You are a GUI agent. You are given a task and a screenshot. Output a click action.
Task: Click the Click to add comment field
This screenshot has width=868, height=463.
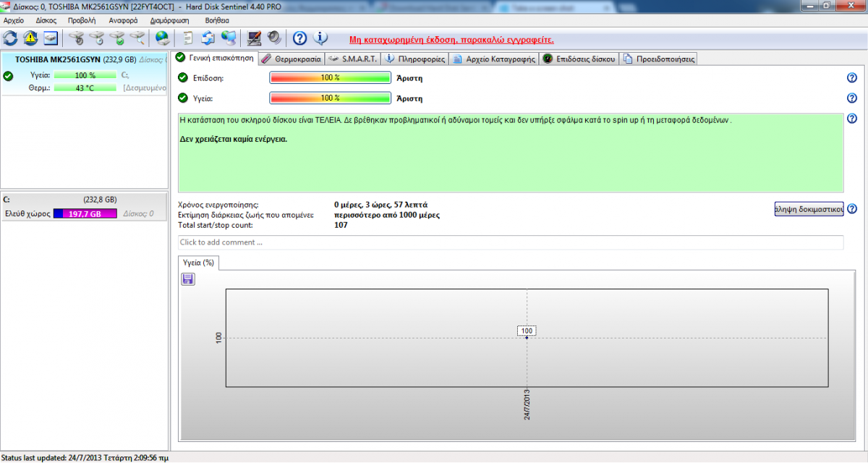point(511,242)
